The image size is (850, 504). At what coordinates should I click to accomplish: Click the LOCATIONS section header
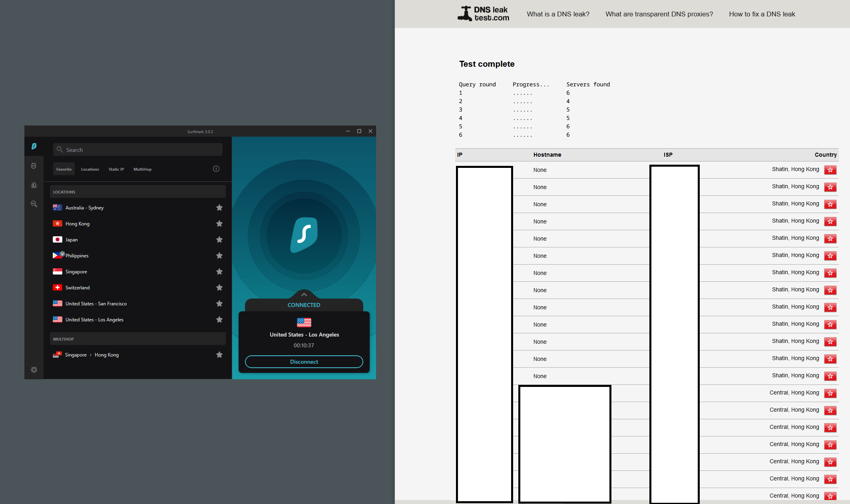click(x=138, y=191)
